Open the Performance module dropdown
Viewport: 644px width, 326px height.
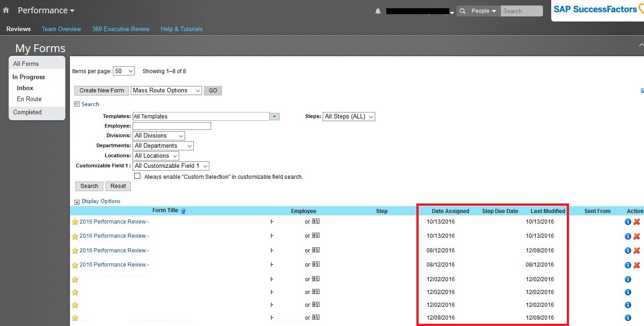tap(46, 10)
